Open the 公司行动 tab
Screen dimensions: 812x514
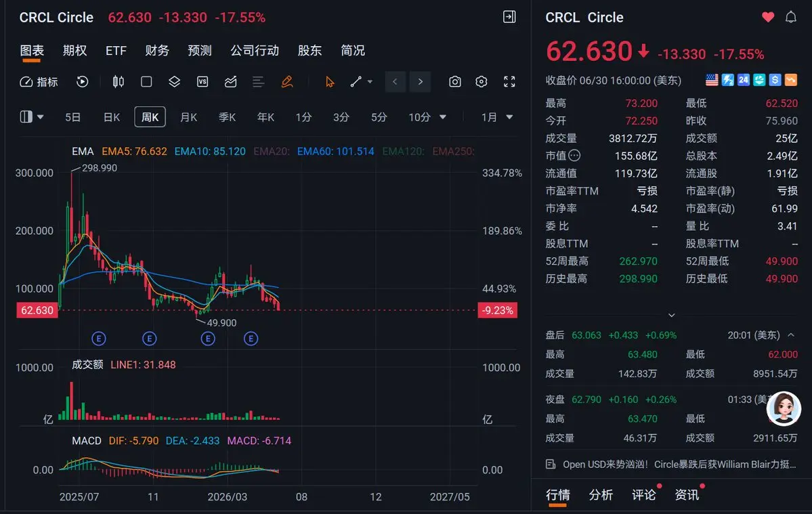[x=254, y=50]
